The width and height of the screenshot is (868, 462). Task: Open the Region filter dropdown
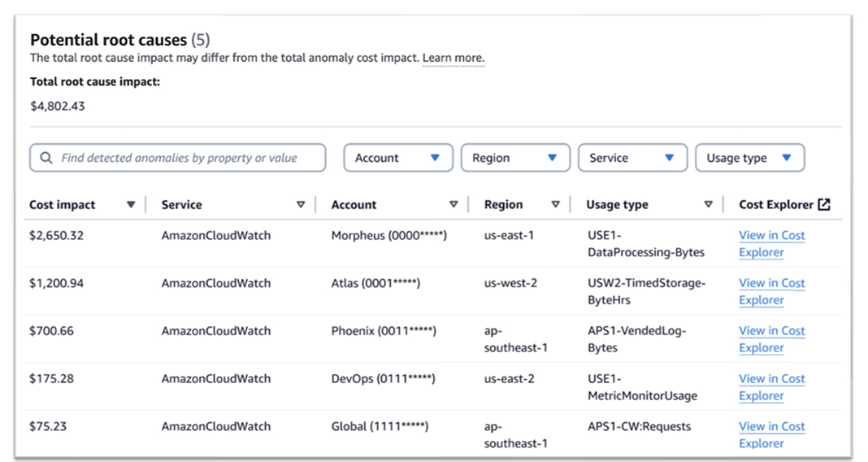(515, 158)
